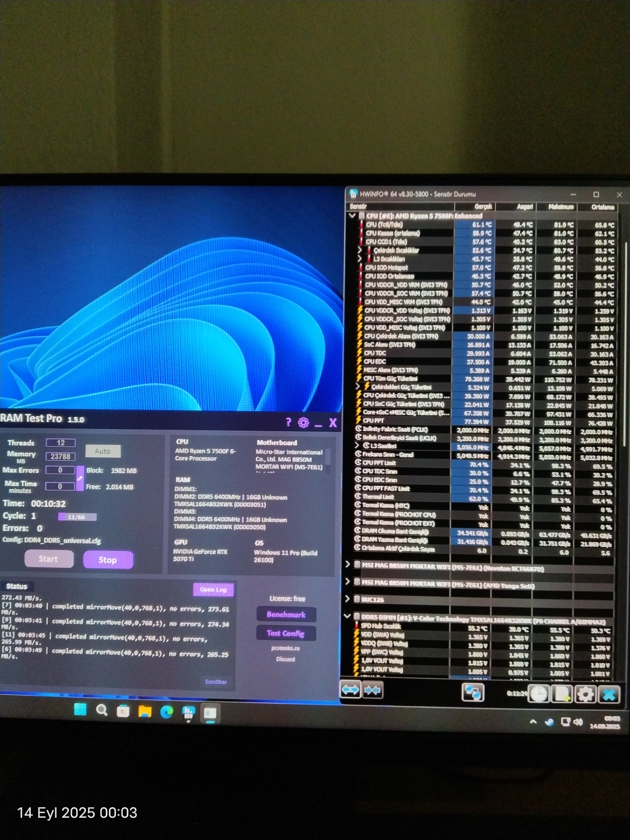Expand MSI MAG B850M Nuvoton NCT6687D group
Image resolution: width=630 pixels, height=840 pixels.
(x=347, y=564)
